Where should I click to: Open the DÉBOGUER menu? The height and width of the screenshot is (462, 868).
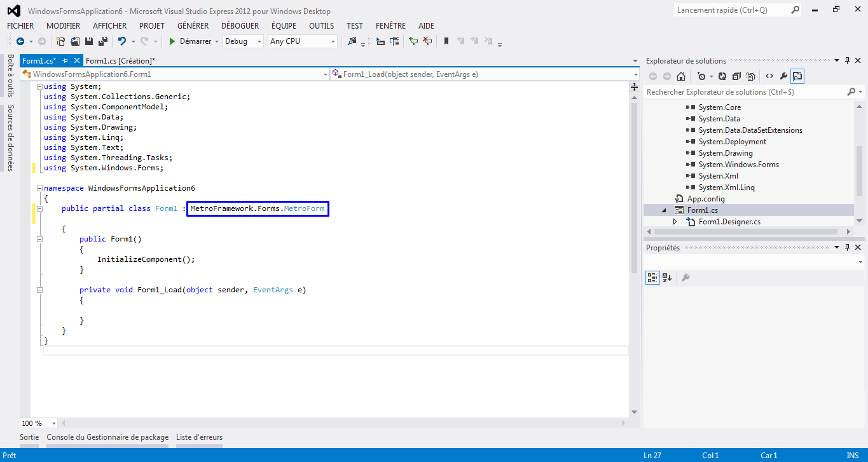coord(240,26)
